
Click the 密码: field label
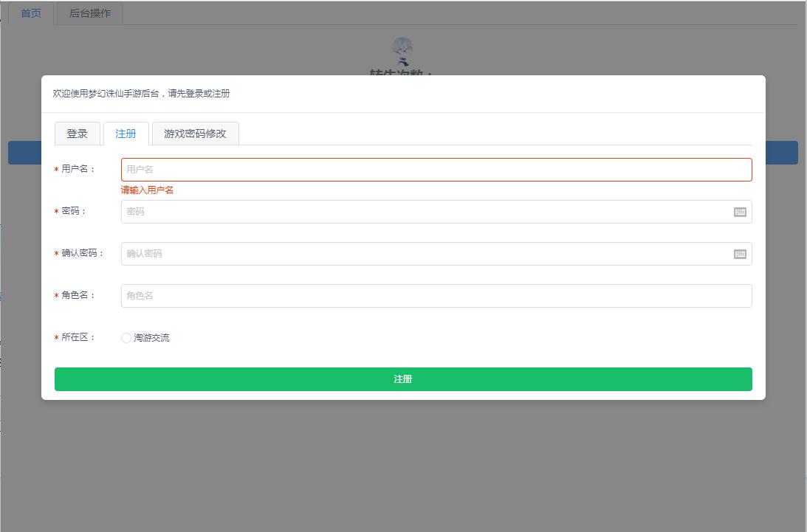pyautogui.click(x=74, y=211)
